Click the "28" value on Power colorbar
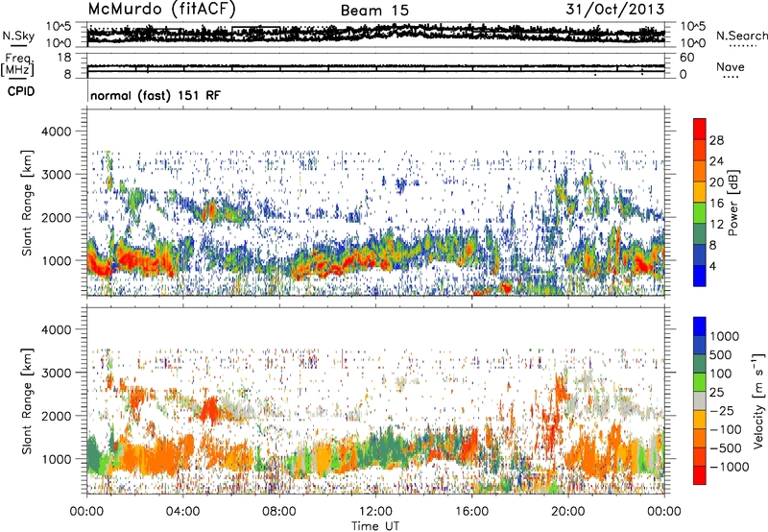This screenshot has height=532, width=768. pyautogui.click(x=716, y=140)
